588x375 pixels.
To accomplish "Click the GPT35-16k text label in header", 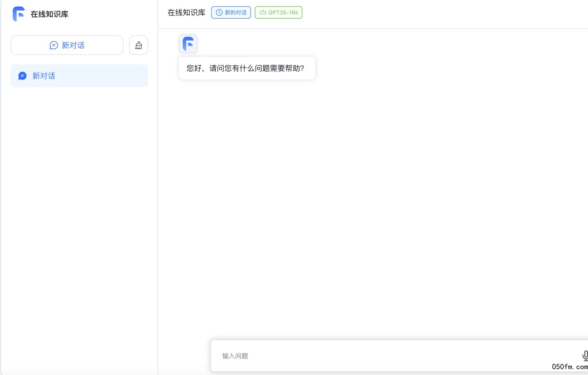I will point(283,12).
